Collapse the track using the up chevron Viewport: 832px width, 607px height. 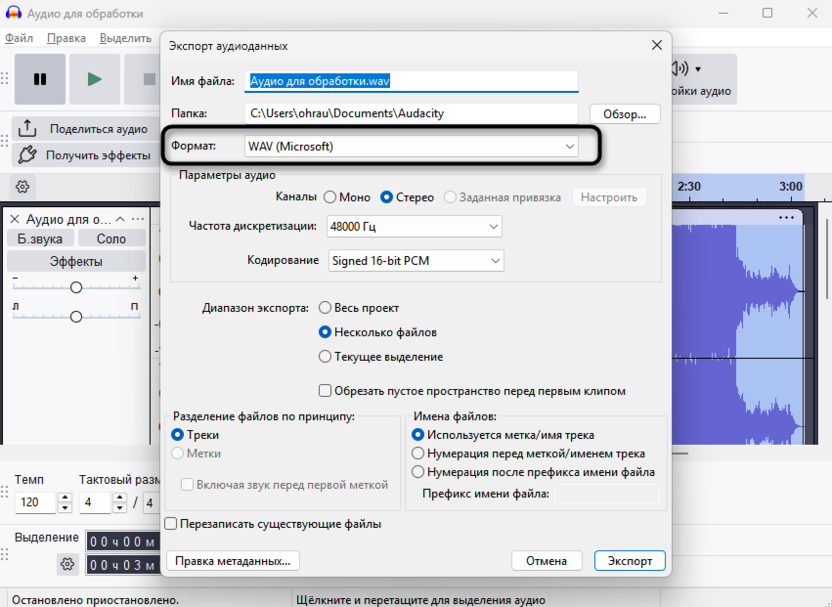click(x=120, y=219)
